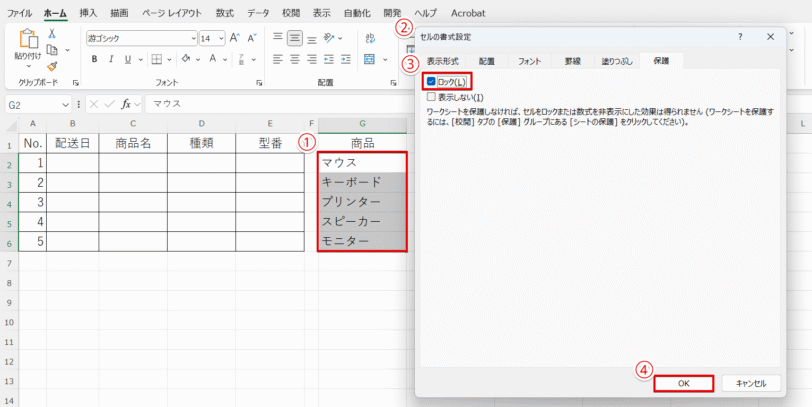
Task: Open the Font Color dropdown arrow
Action: (x=225, y=60)
